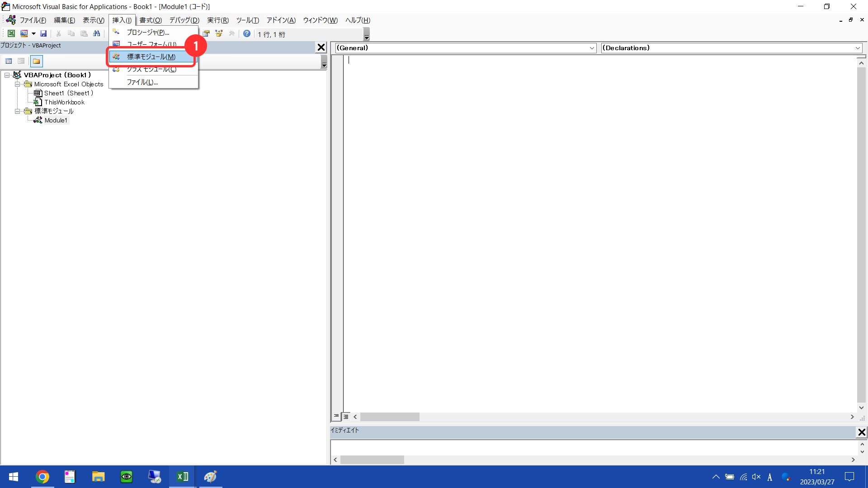The width and height of the screenshot is (868, 488).
Task: Select ThisWorkbook in the project tree
Action: coord(64,102)
